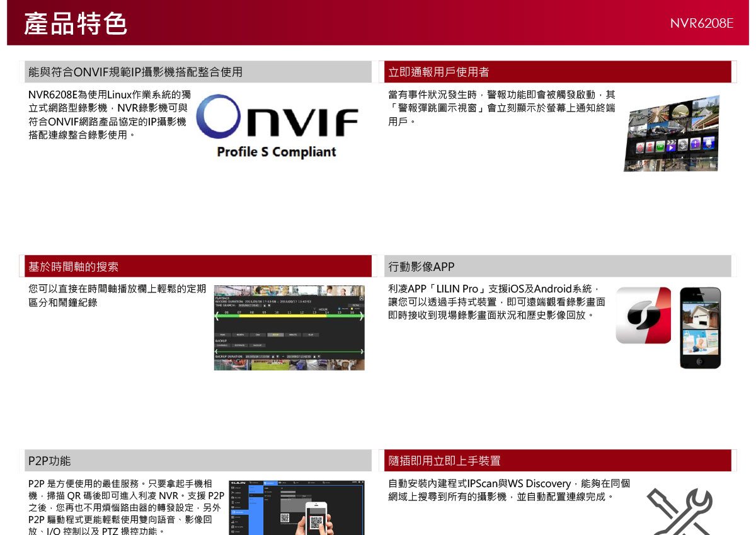Screen dimensions: 756x535
Task: Switch to the highlighted Network tab in LILIN interface
Action: click(270, 483)
